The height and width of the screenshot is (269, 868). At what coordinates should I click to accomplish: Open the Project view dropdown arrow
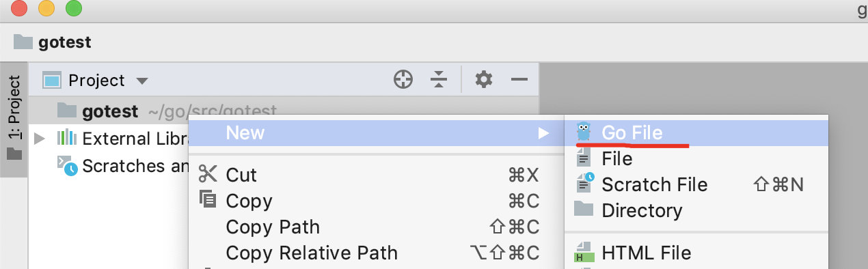click(141, 81)
